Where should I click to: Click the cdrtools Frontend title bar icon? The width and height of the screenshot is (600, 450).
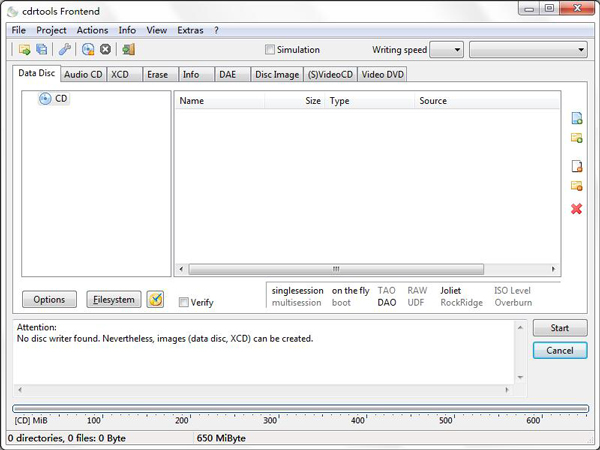pos(13,11)
